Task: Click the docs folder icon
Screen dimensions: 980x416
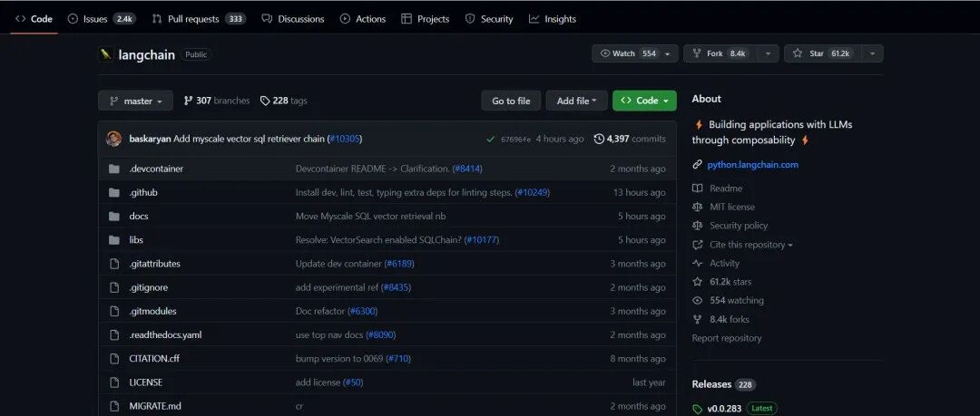Action: click(113, 216)
